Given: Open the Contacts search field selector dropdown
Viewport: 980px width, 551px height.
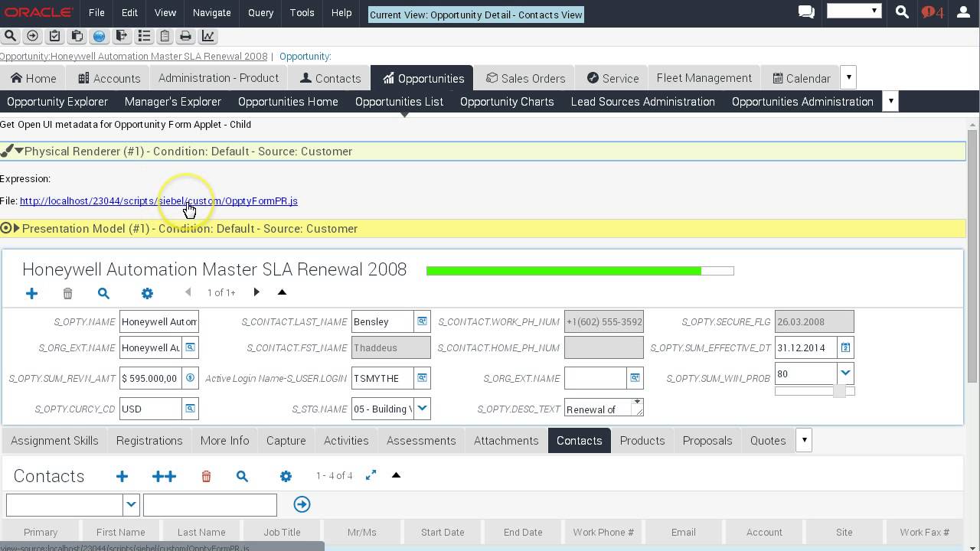Looking at the screenshot, I should (x=131, y=504).
